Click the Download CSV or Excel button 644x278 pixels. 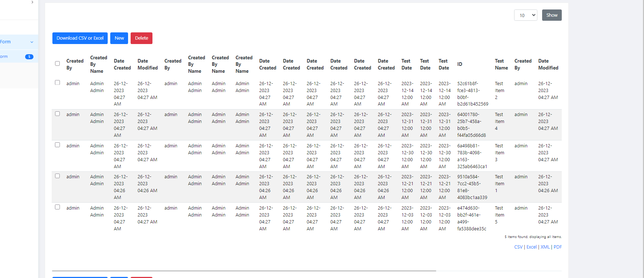(x=80, y=38)
